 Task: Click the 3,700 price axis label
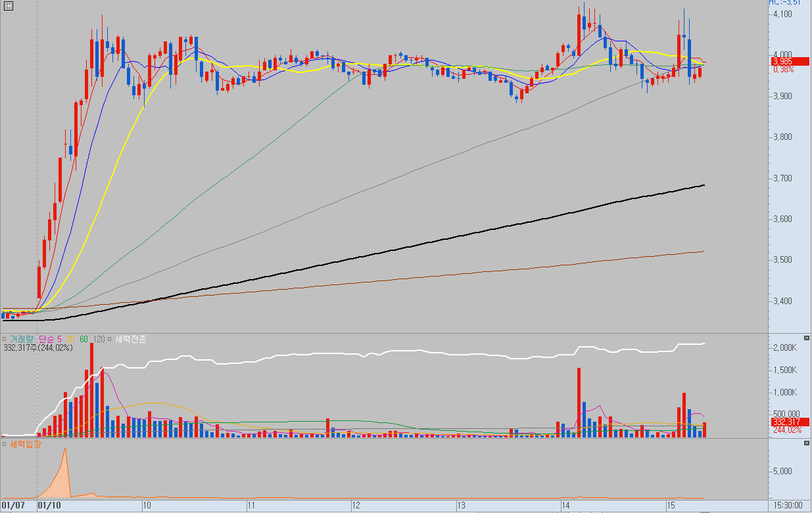pyautogui.click(x=782, y=178)
